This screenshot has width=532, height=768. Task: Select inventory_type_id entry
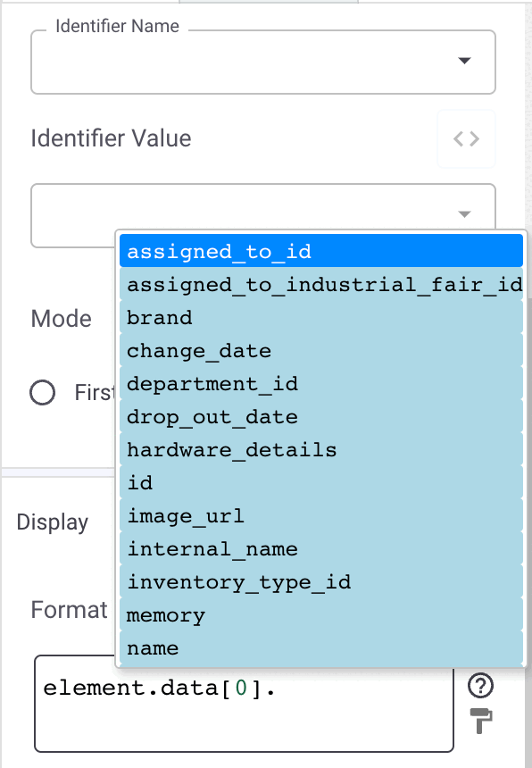[x=321, y=582]
